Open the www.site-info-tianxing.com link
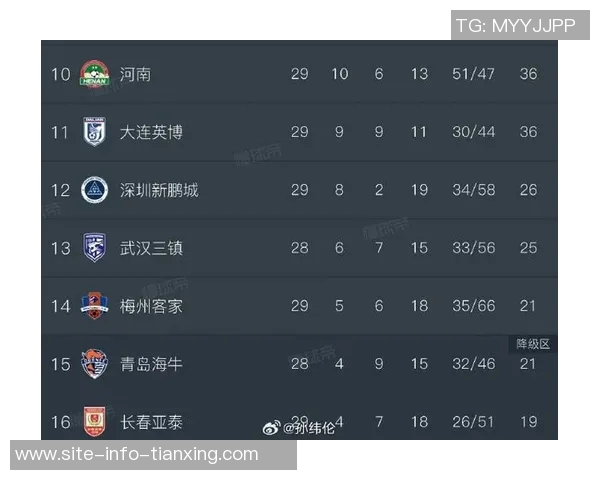The height and width of the screenshot is (480, 600). 137,454
